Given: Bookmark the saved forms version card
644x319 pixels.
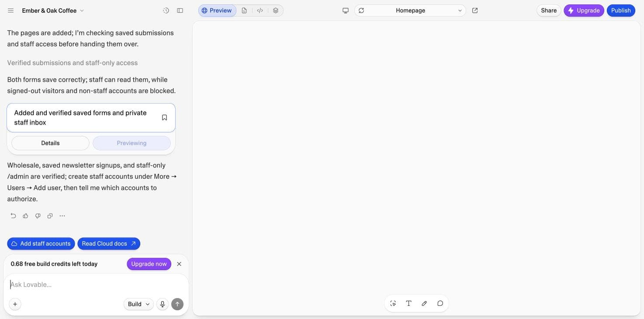Looking at the screenshot, I should click(165, 118).
